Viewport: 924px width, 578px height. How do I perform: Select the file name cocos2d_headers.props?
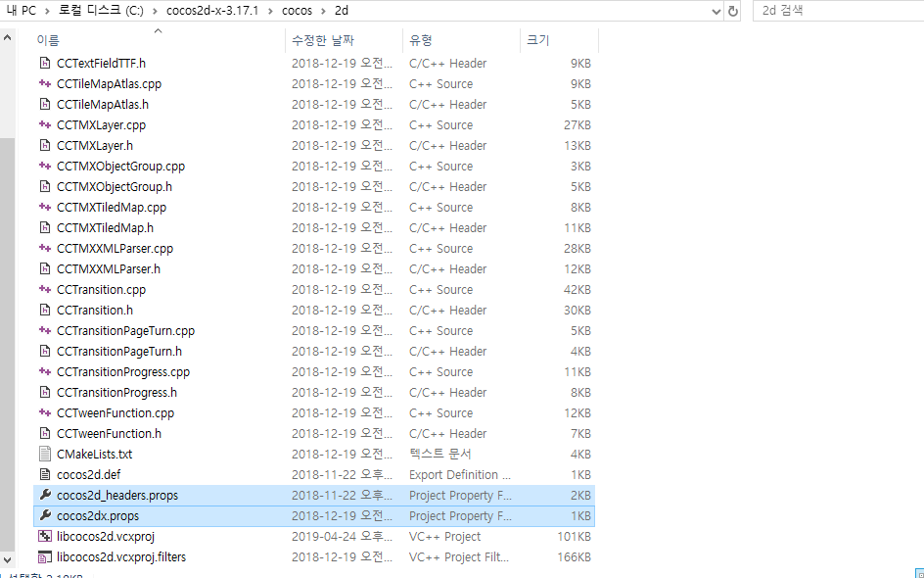click(117, 496)
